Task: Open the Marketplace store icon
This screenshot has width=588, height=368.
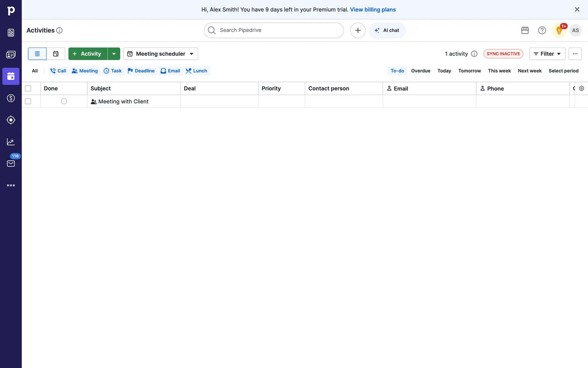Action: click(525, 30)
